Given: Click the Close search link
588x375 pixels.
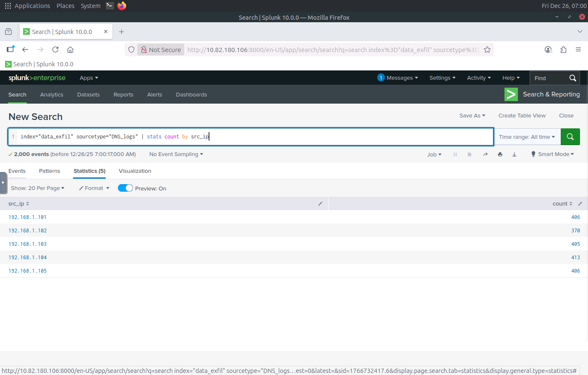Looking at the screenshot, I should point(566,116).
